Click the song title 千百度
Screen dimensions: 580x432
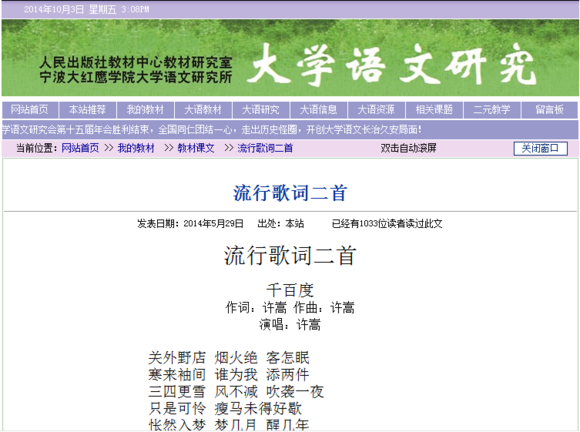[x=290, y=290]
